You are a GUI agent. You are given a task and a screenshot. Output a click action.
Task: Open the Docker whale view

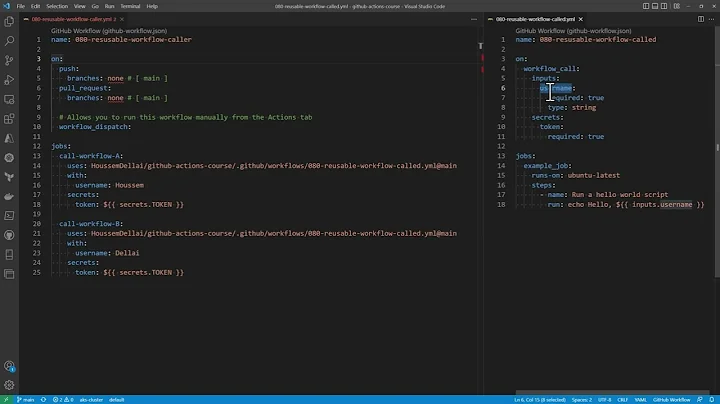(x=9, y=196)
